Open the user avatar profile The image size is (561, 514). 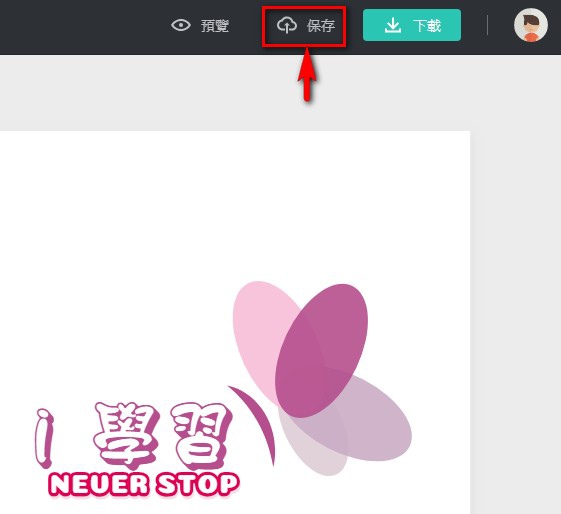pos(531,25)
